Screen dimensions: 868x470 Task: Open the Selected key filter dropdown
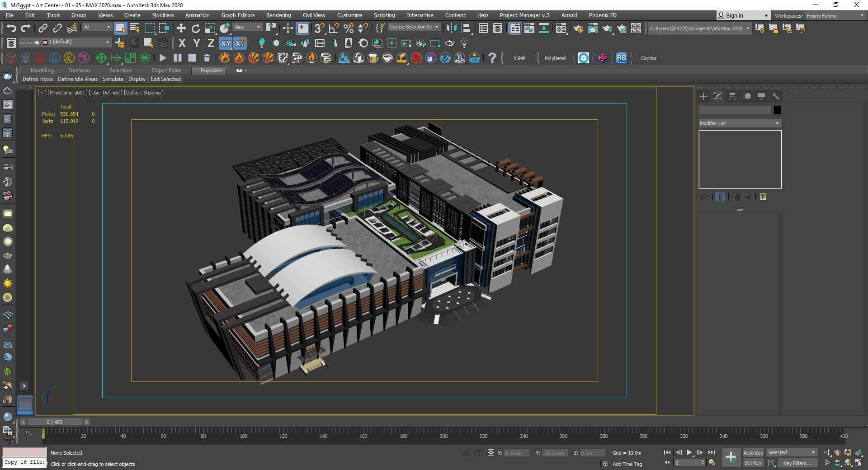tap(791, 452)
